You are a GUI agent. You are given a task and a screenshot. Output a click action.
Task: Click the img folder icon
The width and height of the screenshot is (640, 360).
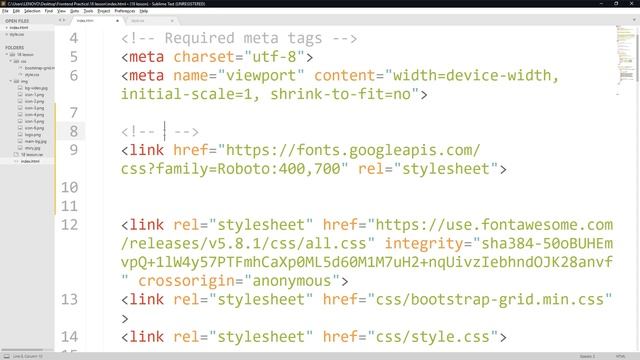pos(16,81)
